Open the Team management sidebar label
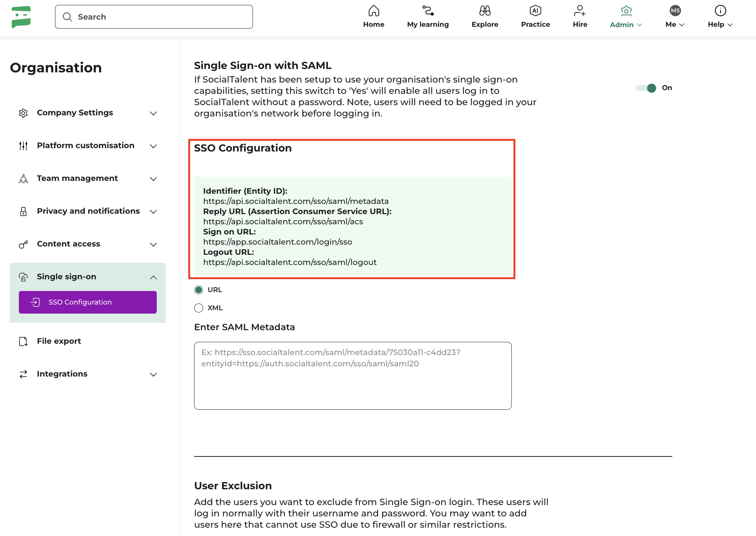 coord(77,178)
